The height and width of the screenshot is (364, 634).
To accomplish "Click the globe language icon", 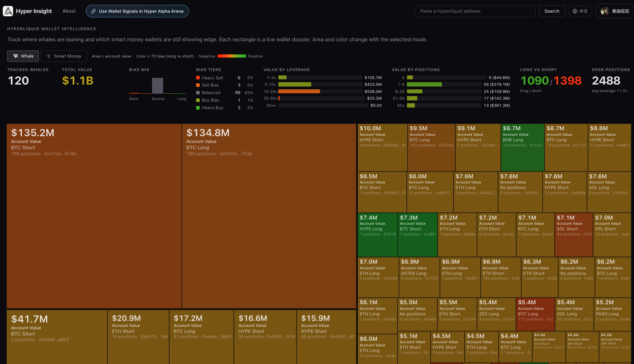I will coord(575,11).
